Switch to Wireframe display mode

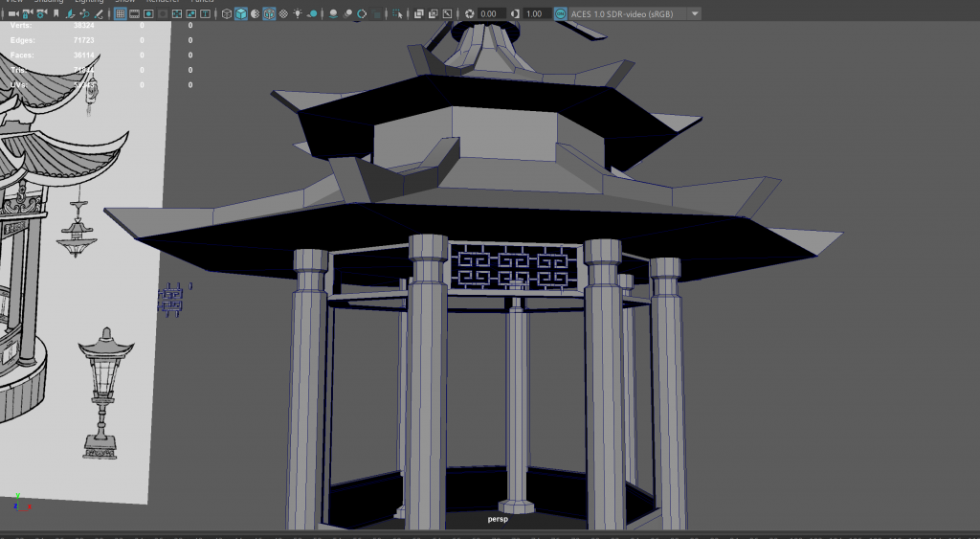pyautogui.click(x=227, y=13)
